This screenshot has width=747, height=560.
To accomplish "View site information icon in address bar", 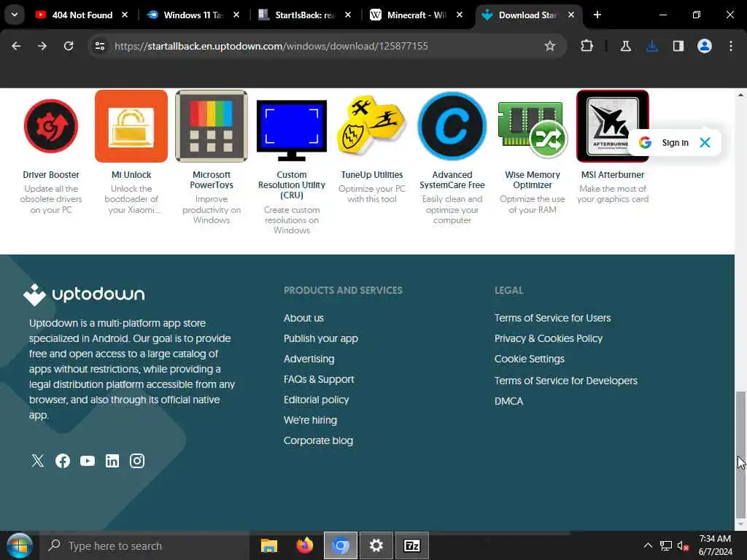I will click(x=99, y=46).
